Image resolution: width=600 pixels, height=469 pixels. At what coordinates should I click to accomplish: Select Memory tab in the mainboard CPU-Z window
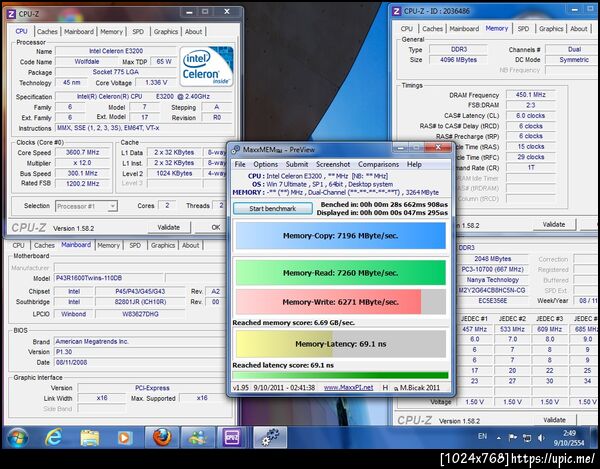pos(109,245)
